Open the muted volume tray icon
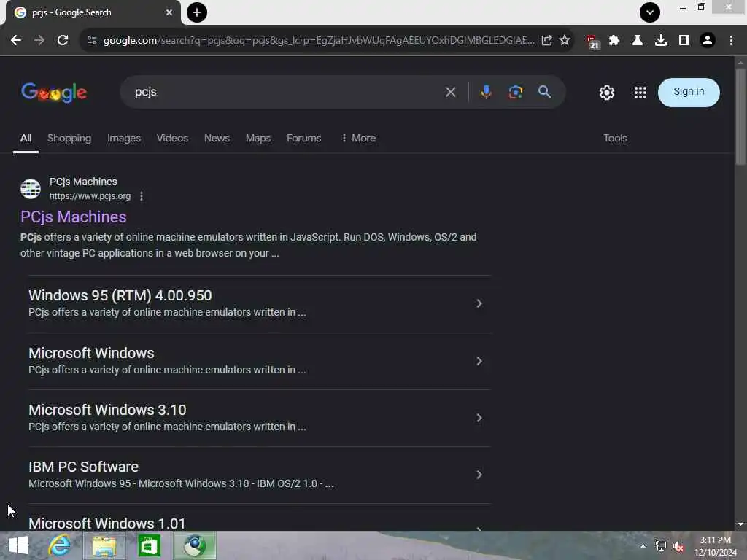 click(678, 546)
